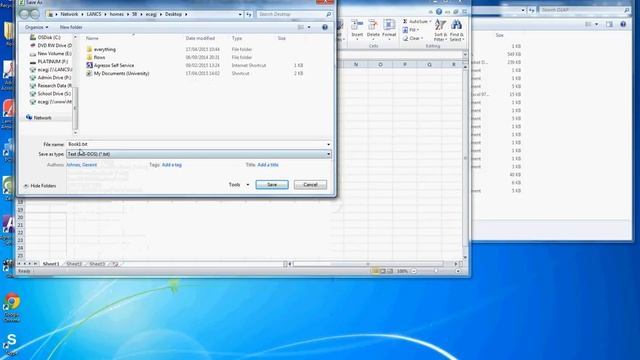Sort the file list by the Name column header
640x360 pixels.
click(x=92, y=38)
